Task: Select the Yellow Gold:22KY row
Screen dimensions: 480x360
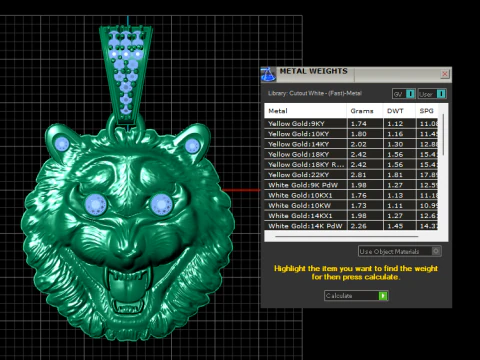Action: click(x=351, y=175)
